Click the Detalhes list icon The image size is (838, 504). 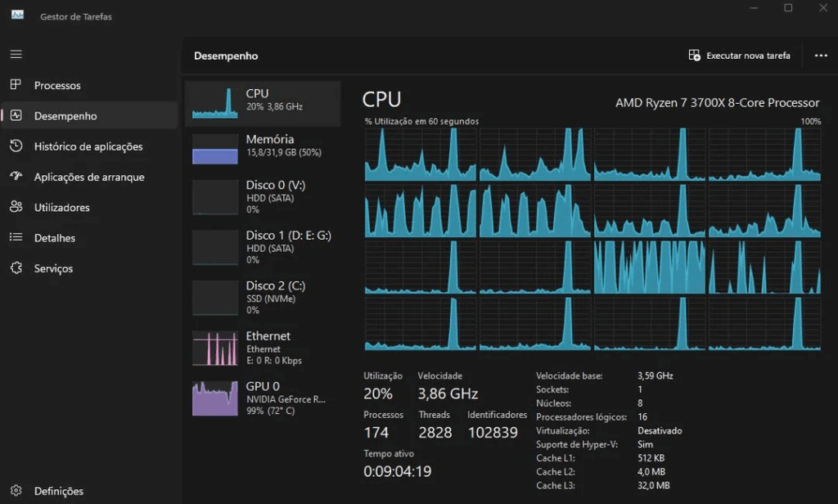(x=16, y=236)
